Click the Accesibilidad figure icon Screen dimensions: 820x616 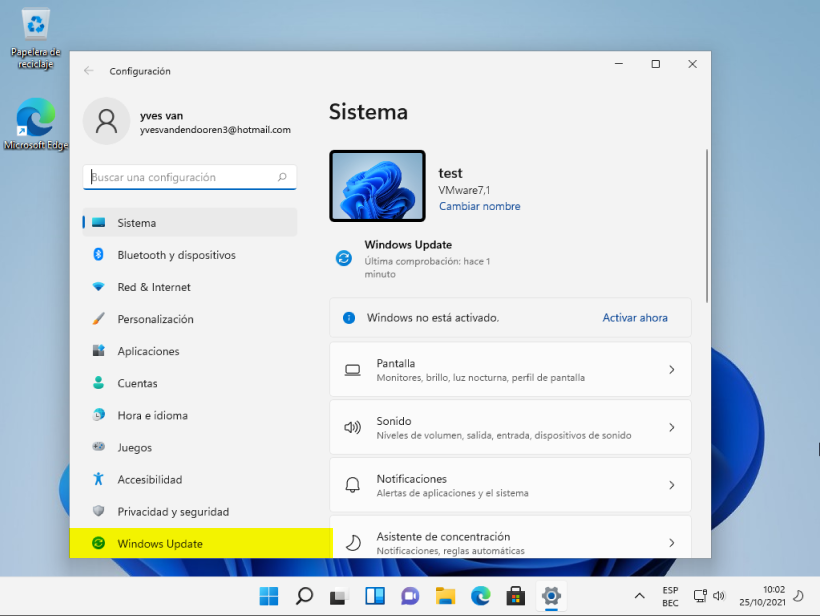click(x=98, y=478)
